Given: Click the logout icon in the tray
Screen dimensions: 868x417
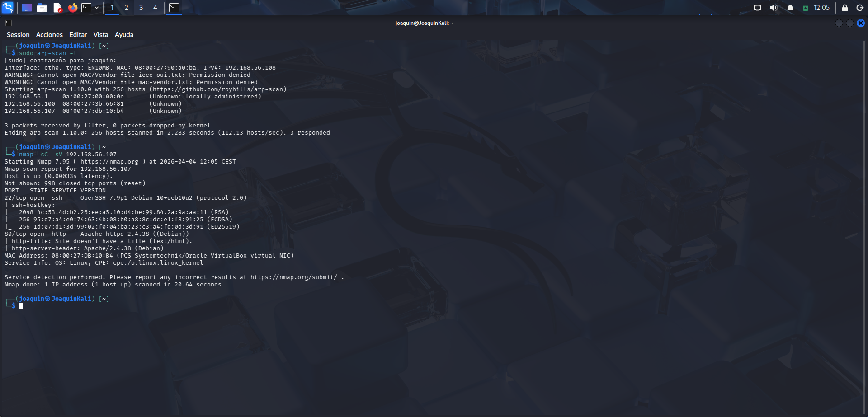Looking at the screenshot, I should (x=860, y=8).
